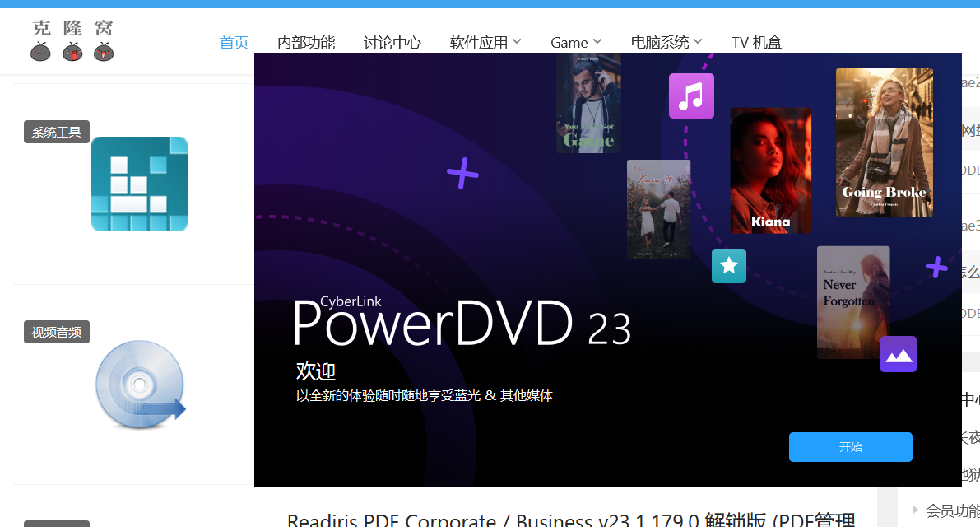The width and height of the screenshot is (980, 527).
Task: Click the teal star icon
Action: [x=729, y=266]
